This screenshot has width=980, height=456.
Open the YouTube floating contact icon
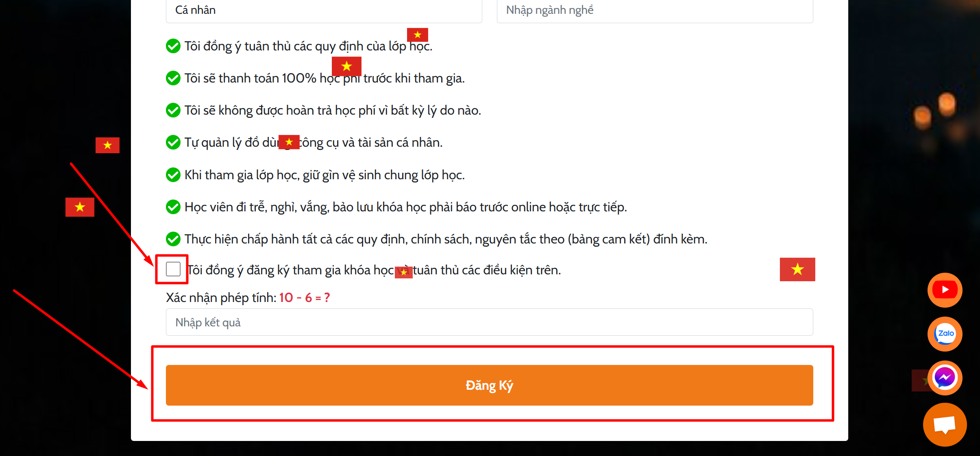[945, 290]
